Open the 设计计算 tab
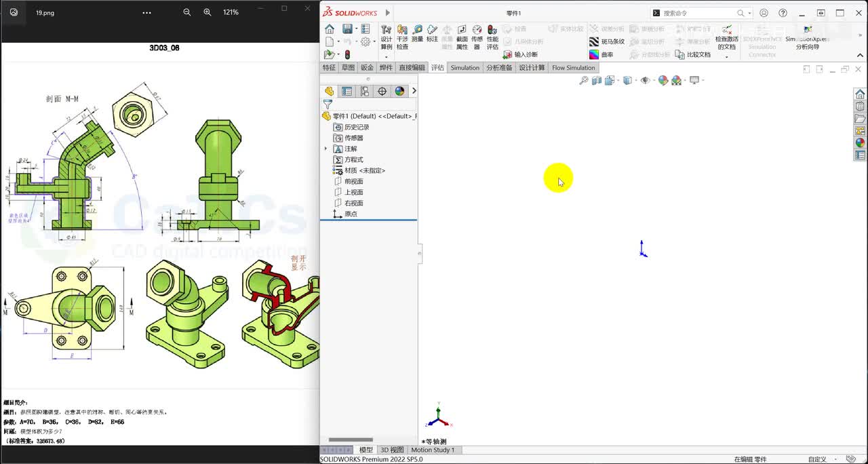 532,68
